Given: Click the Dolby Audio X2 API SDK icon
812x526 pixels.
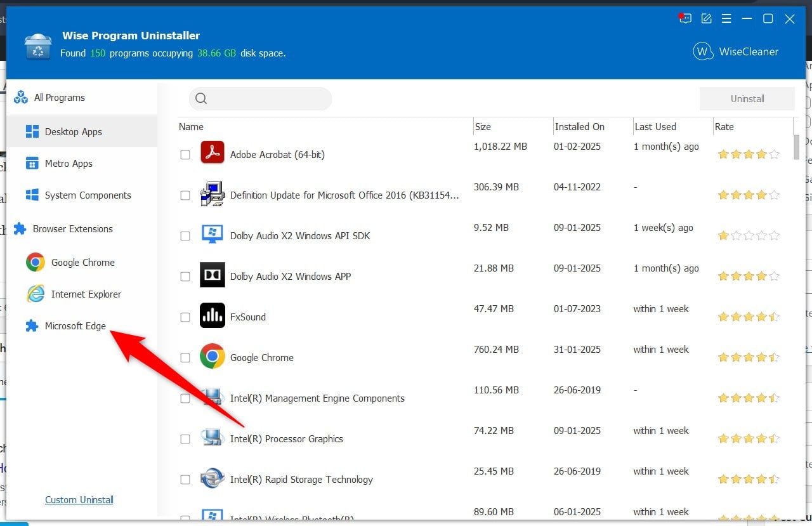Looking at the screenshot, I should click(x=213, y=234).
